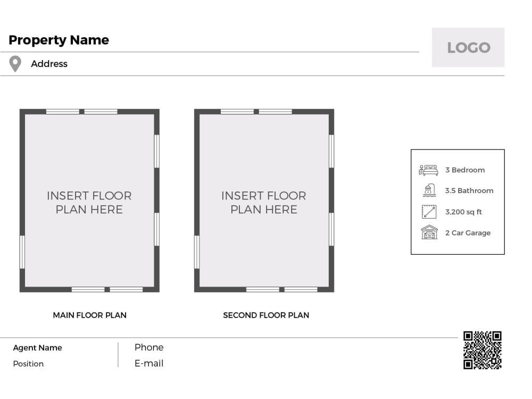Select the 3.5 Bathroom label
The image size is (532, 399).
pos(469,190)
